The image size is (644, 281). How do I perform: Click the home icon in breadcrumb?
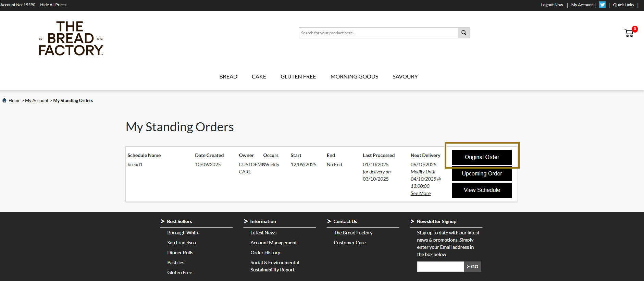tap(4, 100)
